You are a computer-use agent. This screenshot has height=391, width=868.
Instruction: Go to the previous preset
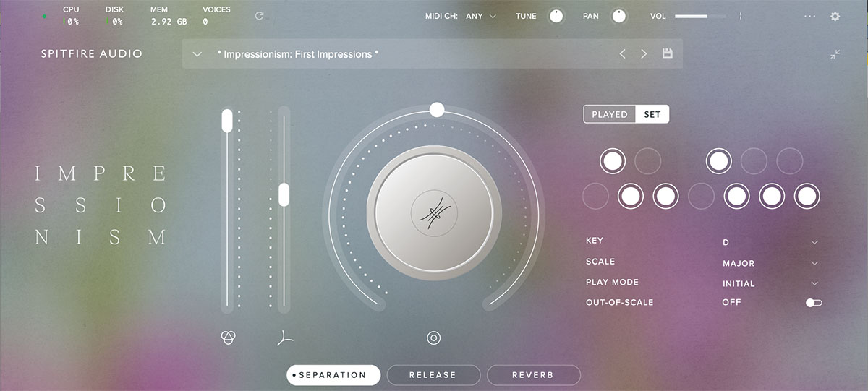(x=622, y=53)
